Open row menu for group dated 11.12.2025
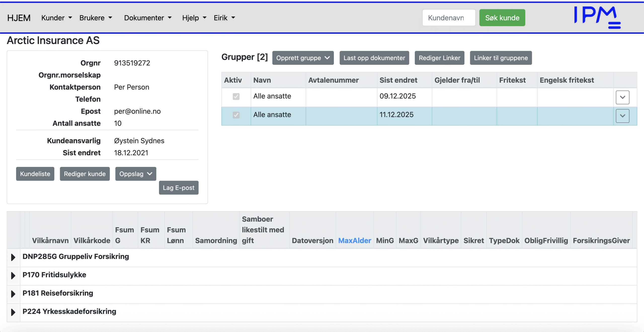The height and width of the screenshot is (332, 644). coord(622,116)
